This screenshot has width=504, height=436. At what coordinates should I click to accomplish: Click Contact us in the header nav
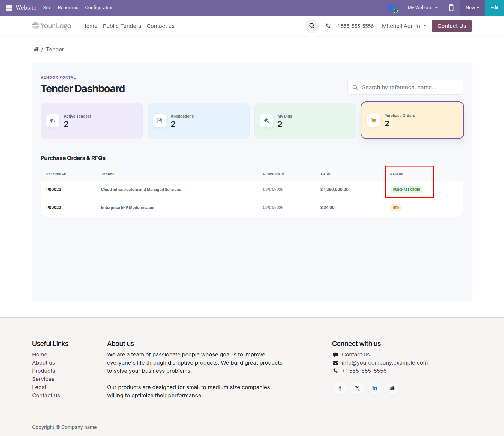point(160,26)
